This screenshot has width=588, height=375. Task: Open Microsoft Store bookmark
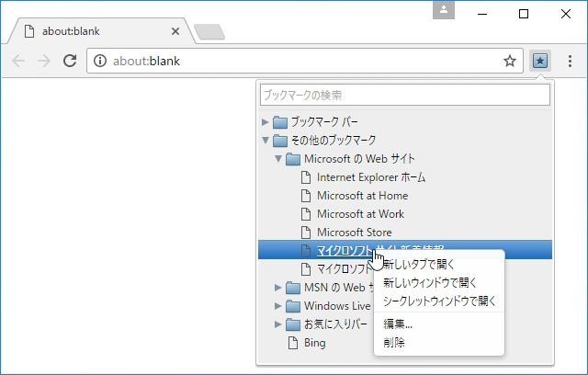355,233
